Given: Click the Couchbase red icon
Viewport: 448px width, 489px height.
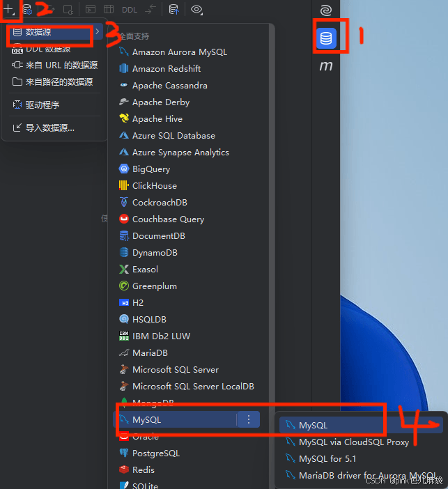Looking at the screenshot, I should point(124,219).
